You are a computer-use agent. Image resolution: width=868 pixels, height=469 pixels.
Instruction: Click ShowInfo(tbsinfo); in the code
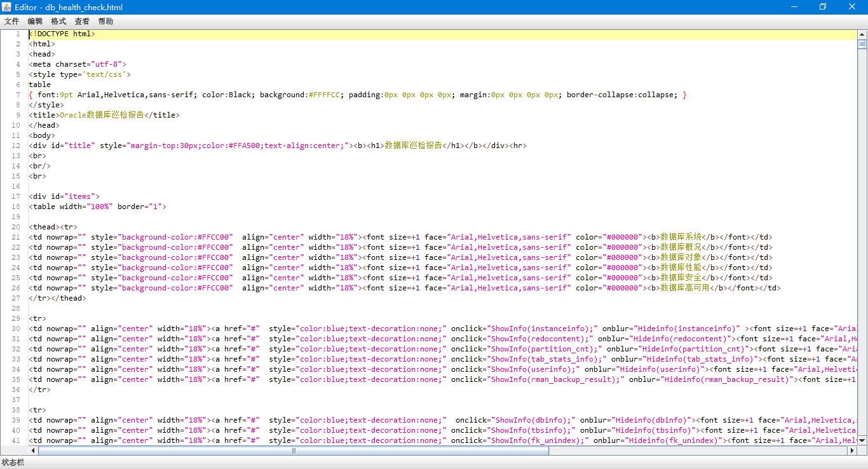[531, 430]
